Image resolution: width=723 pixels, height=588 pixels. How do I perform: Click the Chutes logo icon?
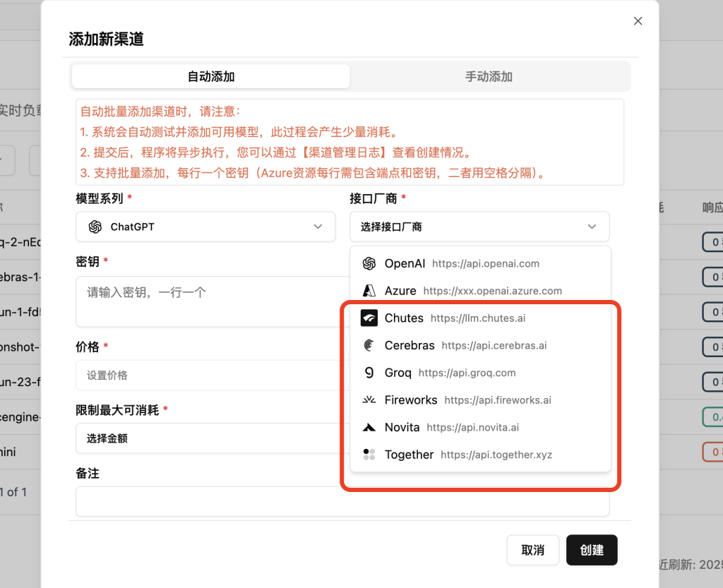tap(369, 318)
